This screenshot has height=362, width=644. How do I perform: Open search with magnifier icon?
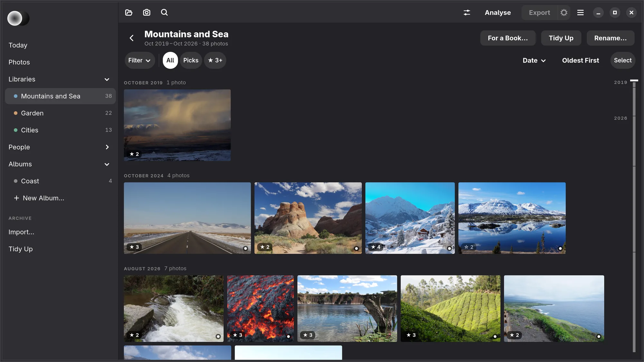[164, 13]
